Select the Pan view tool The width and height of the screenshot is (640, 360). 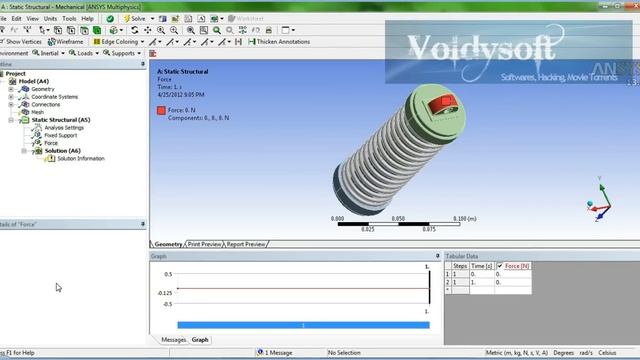coord(148,30)
